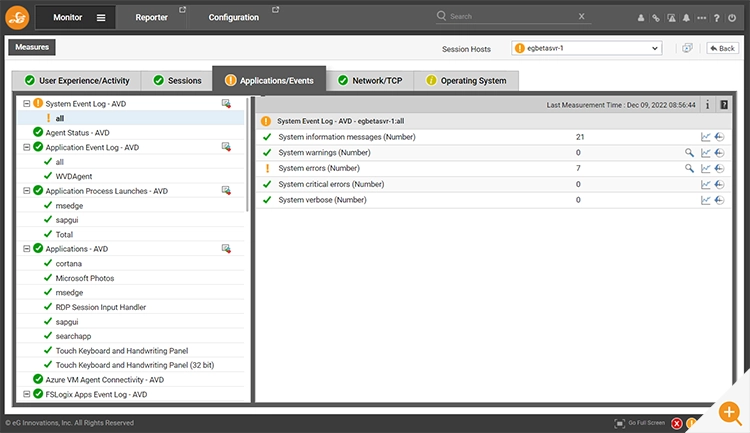
Task: Click the icon left of Back button
Action: [687, 48]
